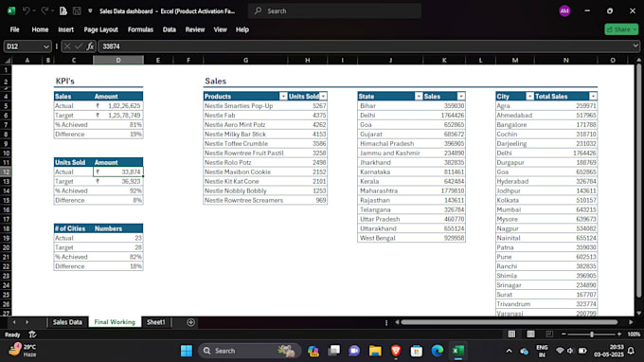
Task: Click the Select All corner triangle
Action: (x=7, y=61)
